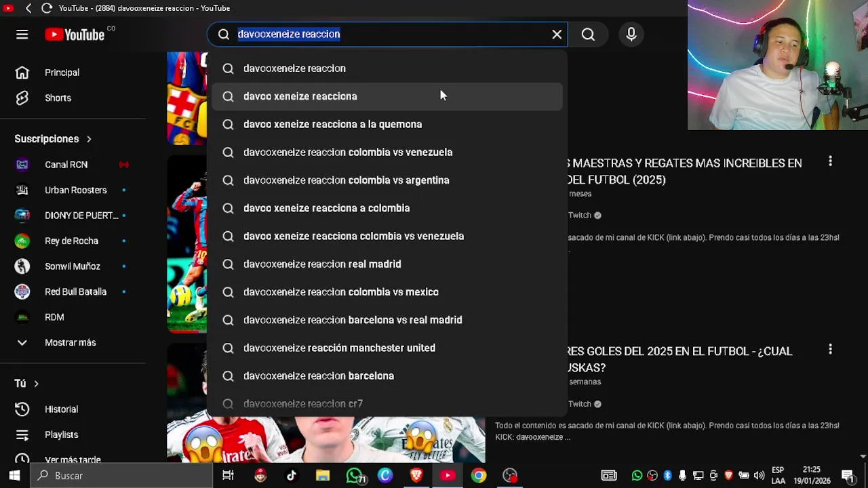Pick suggestion "reaccion colombia vs argentina"
Screen dimensions: 868x488
387,180
